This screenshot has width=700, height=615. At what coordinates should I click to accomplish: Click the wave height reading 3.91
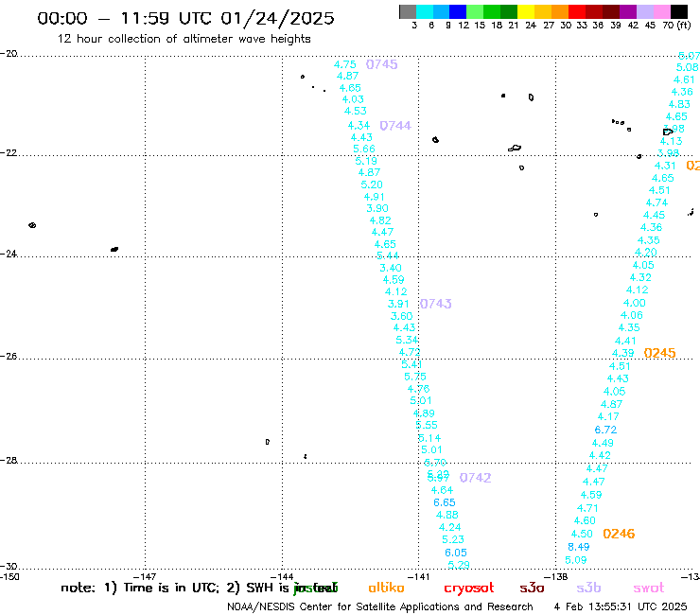[x=398, y=304]
